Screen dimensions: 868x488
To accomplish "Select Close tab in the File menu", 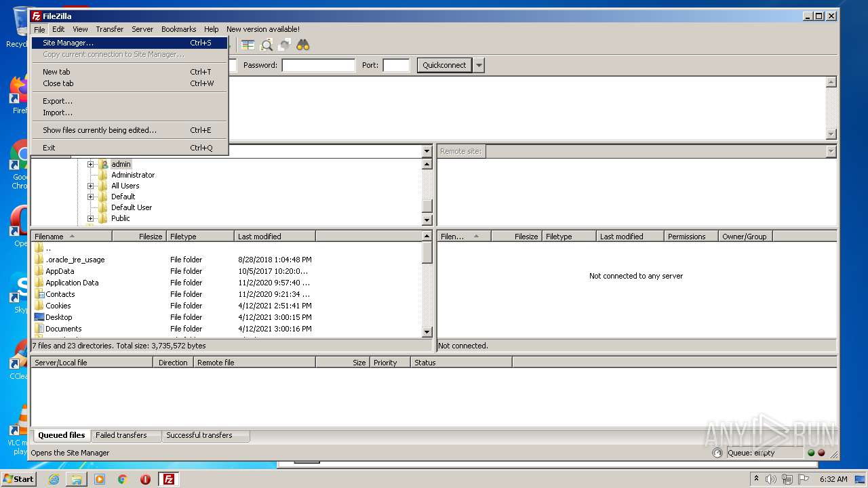I will 130,83.
